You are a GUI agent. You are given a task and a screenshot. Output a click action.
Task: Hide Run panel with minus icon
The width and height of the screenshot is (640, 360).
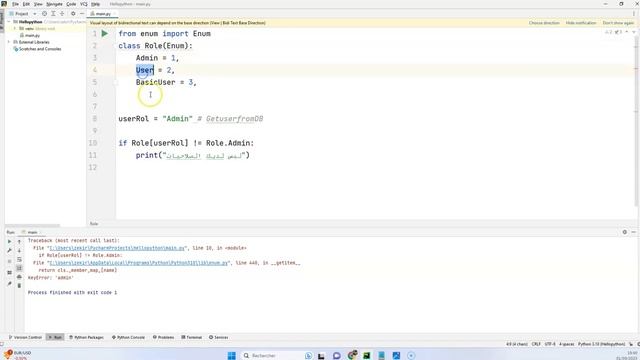(x=633, y=232)
